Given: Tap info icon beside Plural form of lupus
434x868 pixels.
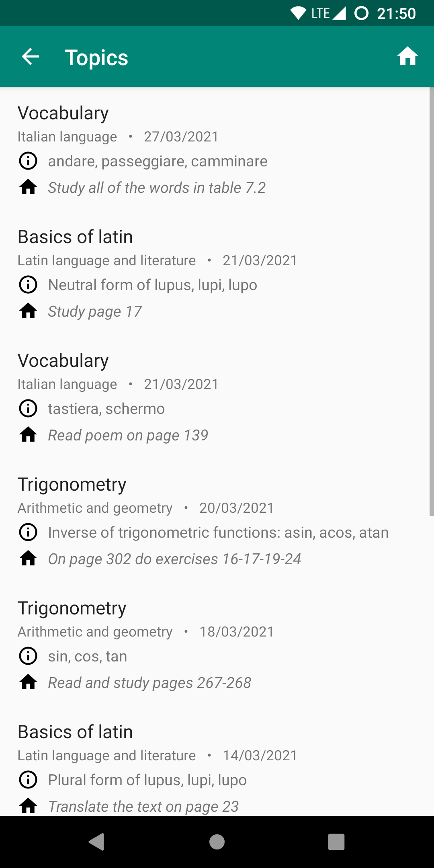Looking at the screenshot, I should (x=28, y=780).
